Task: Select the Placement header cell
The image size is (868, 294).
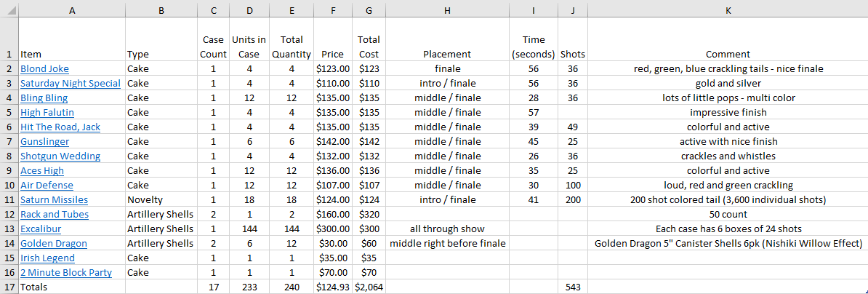Action: coord(447,40)
